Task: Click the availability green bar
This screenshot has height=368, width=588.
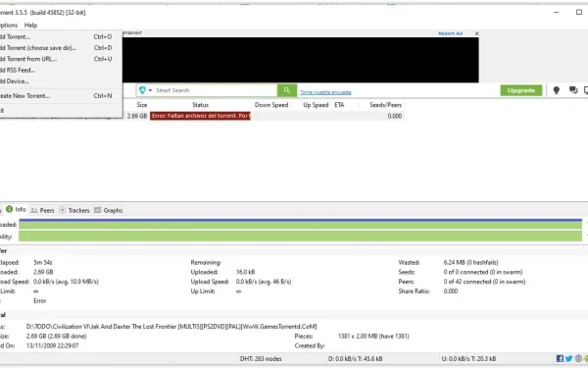Action: pos(301,237)
